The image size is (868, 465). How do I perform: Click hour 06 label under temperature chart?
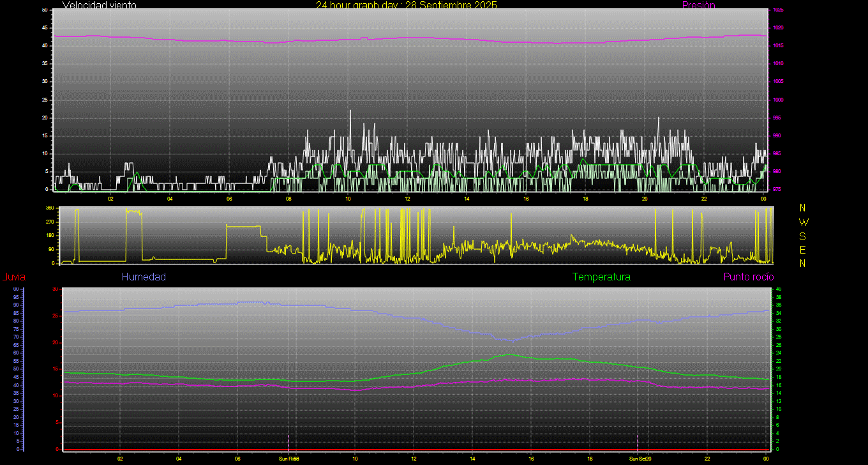click(x=237, y=459)
